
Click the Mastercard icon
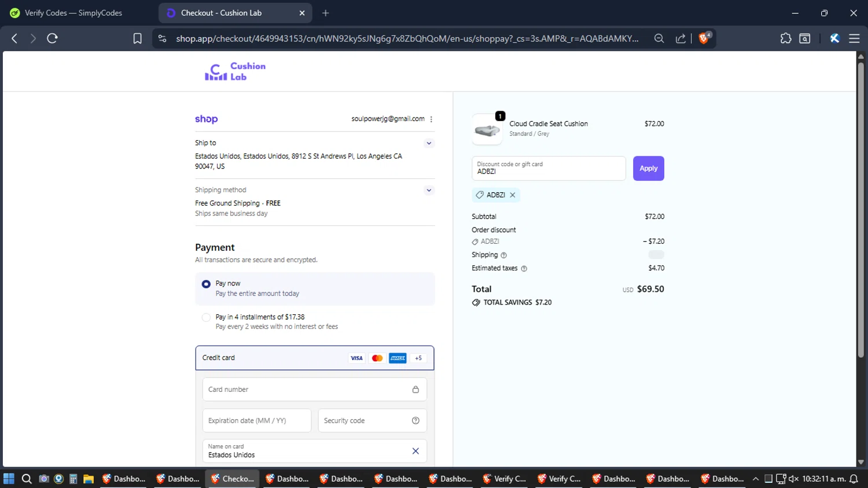[x=377, y=358]
